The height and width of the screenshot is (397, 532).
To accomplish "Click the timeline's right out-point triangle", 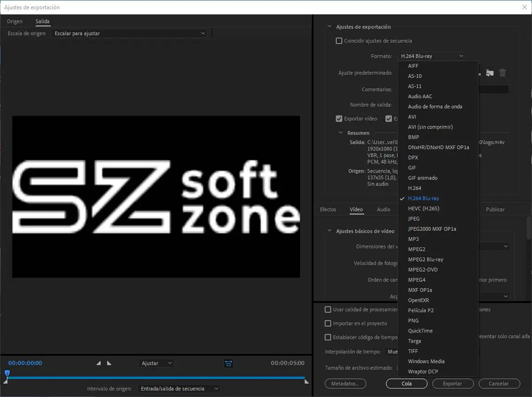I will [x=307, y=381].
